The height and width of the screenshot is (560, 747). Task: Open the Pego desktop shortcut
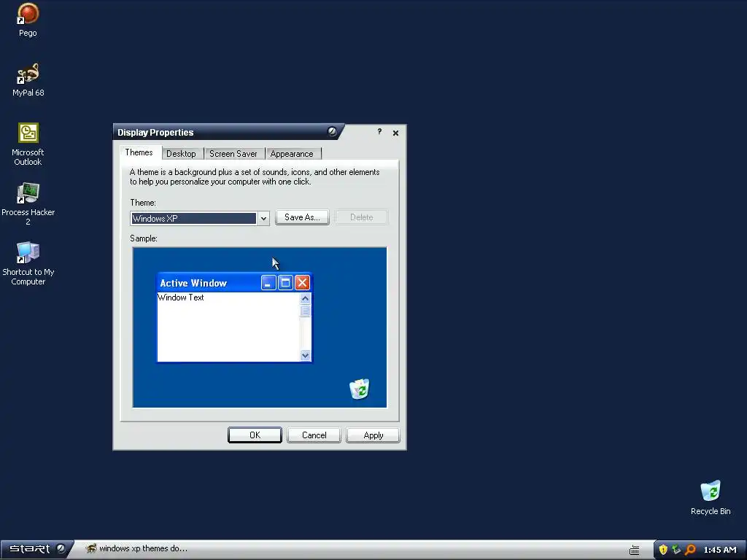pos(28,20)
